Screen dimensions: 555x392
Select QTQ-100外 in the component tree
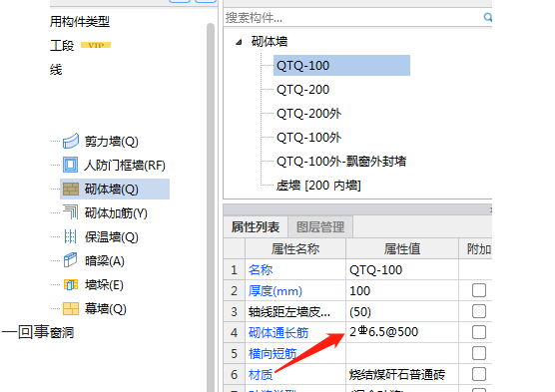[309, 138]
